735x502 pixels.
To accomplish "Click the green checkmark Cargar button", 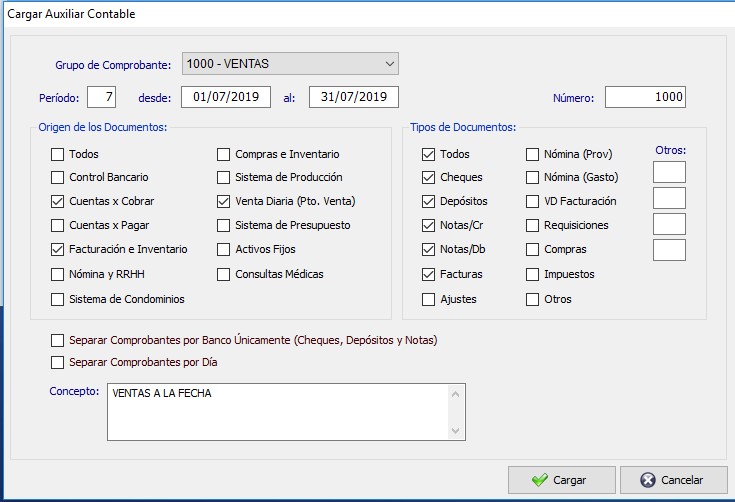I will 562,480.
